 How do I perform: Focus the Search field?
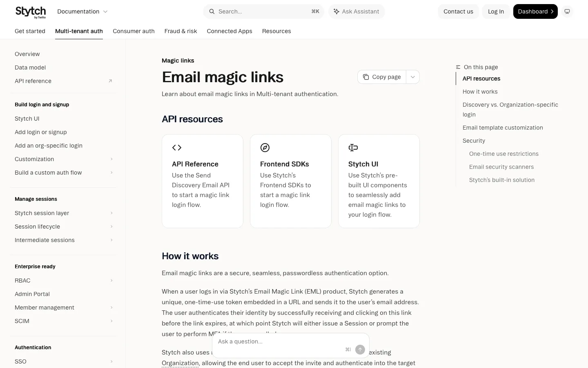[x=264, y=11]
